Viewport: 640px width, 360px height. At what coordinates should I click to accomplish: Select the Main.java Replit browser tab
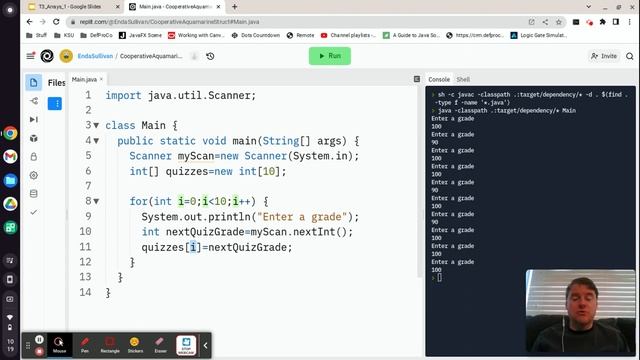click(x=175, y=7)
